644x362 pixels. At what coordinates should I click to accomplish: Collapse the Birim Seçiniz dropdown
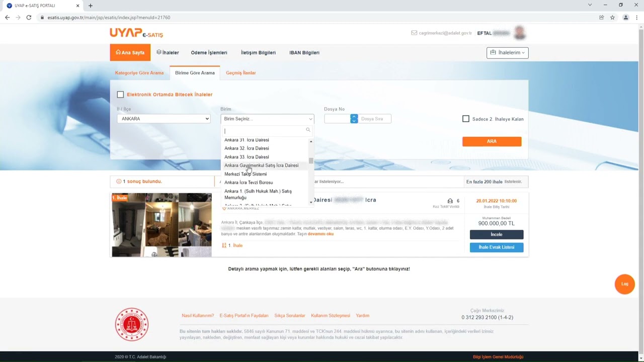click(267, 119)
